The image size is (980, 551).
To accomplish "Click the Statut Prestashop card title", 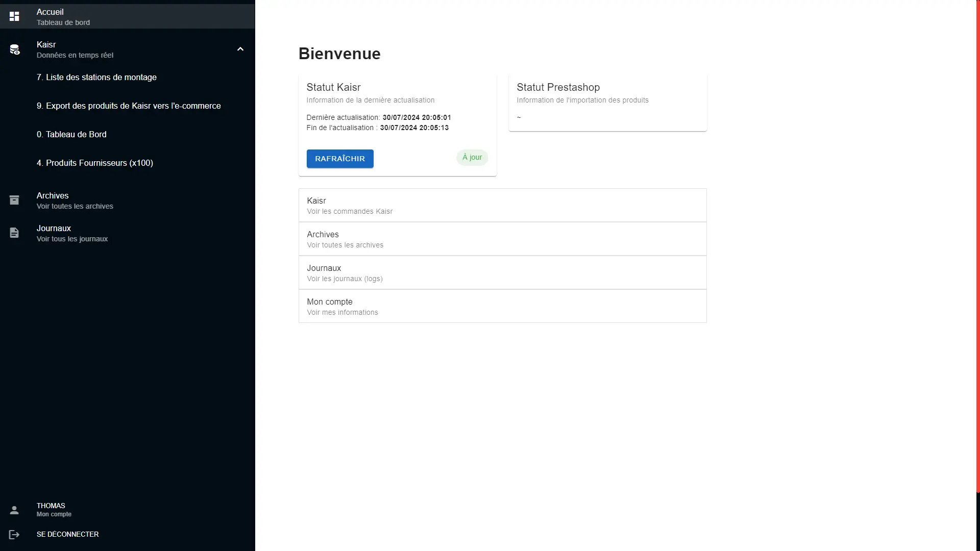I will [558, 87].
